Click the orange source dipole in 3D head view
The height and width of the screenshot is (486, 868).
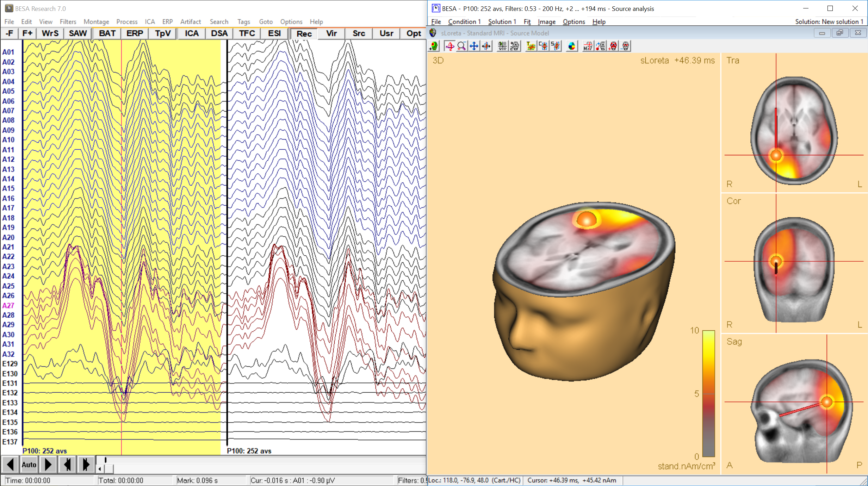pyautogui.click(x=587, y=219)
